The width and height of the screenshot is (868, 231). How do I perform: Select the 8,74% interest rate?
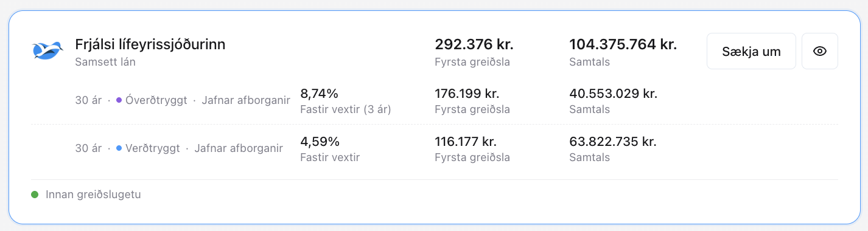[319, 94]
